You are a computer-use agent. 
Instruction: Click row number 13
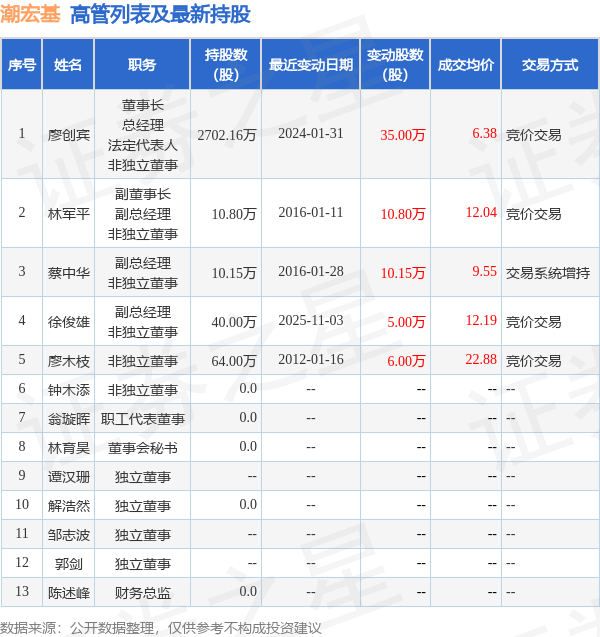tap(22, 591)
